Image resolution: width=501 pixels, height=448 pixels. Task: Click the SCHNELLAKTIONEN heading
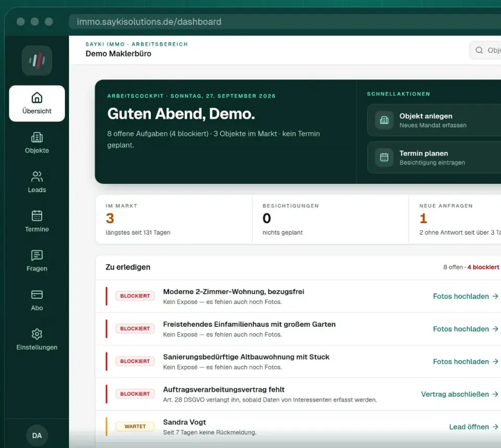point(398,94)
